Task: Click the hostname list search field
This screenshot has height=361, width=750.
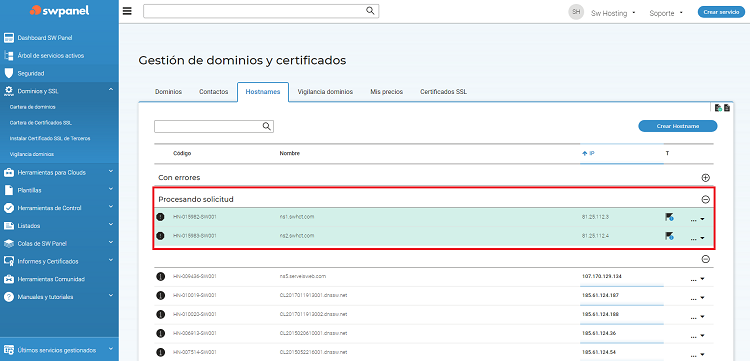Action: point(214,126)
